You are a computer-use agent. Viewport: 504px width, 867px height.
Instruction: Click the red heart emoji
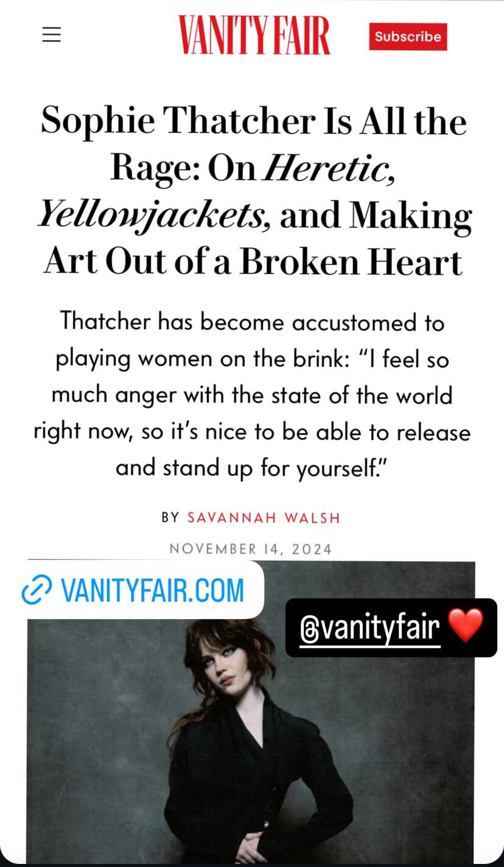click(x=465, y=626)
